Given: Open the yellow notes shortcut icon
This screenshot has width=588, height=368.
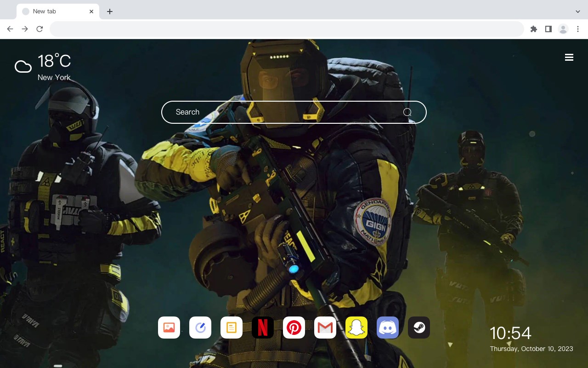Looking at the screenshot, I should tap(232, 328).
